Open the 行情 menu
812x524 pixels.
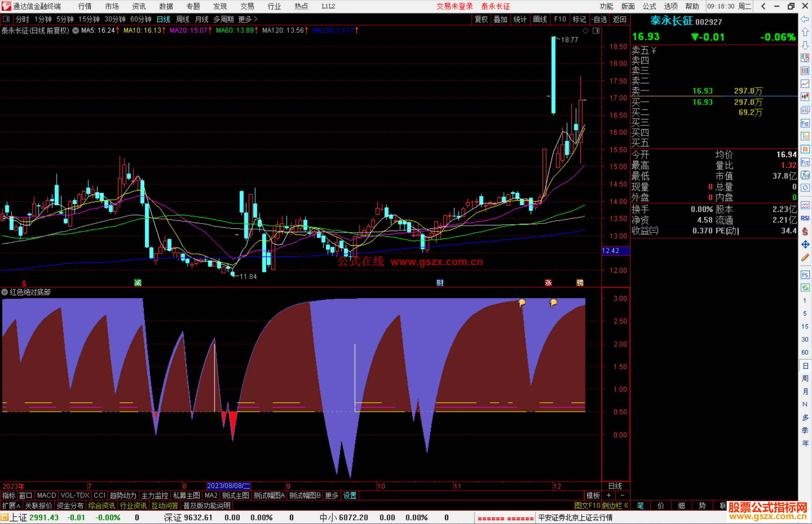pos(85,6)
